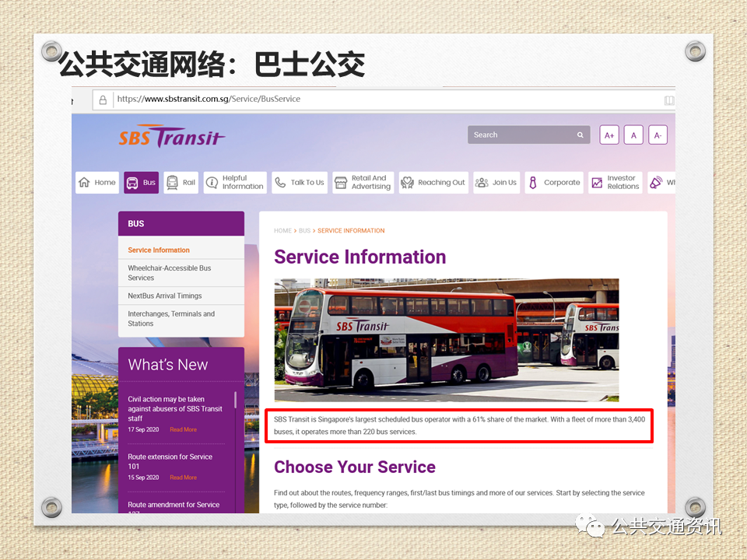Image resolution: width=747 pixels, height=560 pixels.
Task: Open Reaching Out menu
Action: (x=433, y=182)
